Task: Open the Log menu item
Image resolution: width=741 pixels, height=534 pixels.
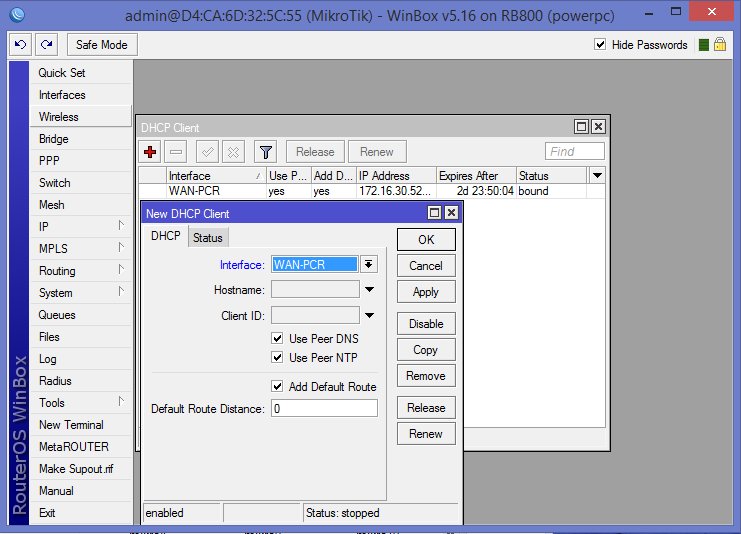Action: (x=81, y=359)
